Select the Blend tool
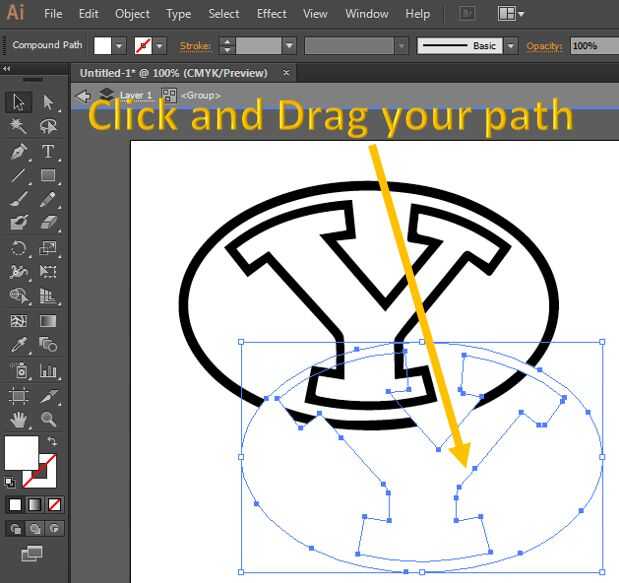This screenshot has width=619, height=583. (x=48, y=345)
